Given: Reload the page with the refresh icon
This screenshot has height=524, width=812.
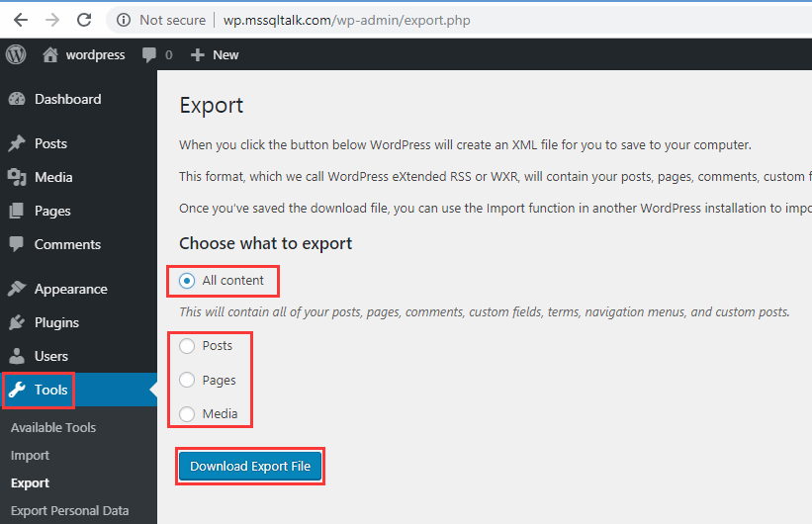Looking at the screenshot, I should pyautogui.click(x=84, y=20).
